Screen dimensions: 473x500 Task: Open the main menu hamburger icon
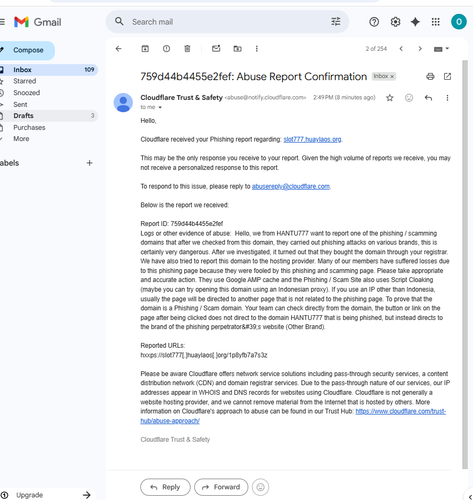point(2,22)
